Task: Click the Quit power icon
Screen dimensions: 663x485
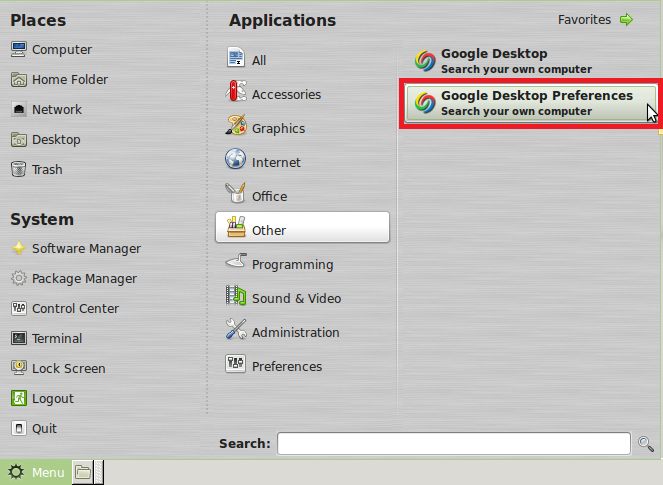Action: click(19, 428)
